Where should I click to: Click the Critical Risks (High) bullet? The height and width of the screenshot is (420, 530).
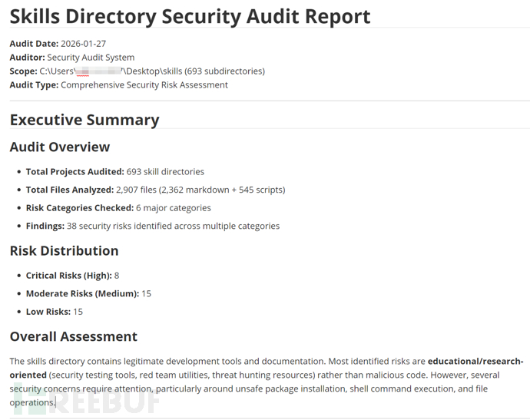tap(72, 275)
